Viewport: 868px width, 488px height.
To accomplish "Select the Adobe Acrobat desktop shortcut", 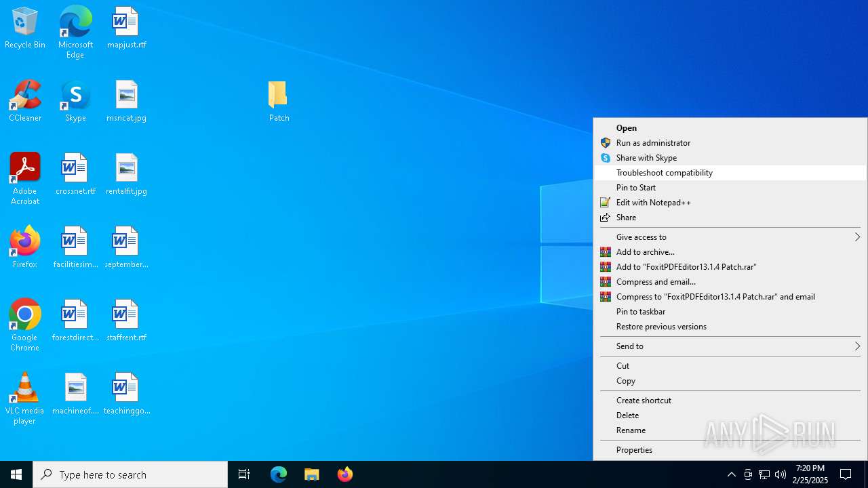I will point(25,179).
